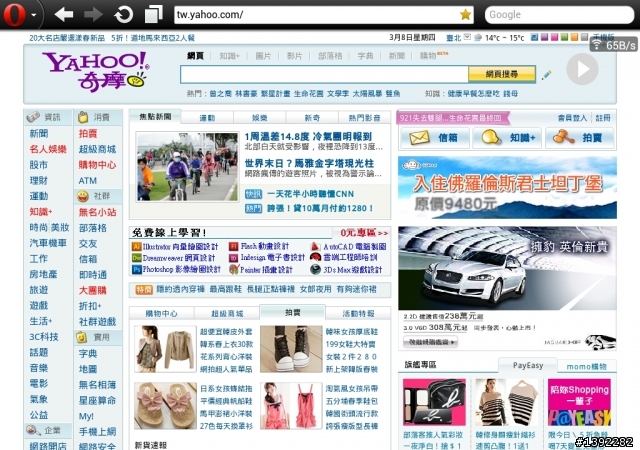Viewport: 640px width, 450px height.
Task: Click the round play button near search box
Action: coord(582,69)
